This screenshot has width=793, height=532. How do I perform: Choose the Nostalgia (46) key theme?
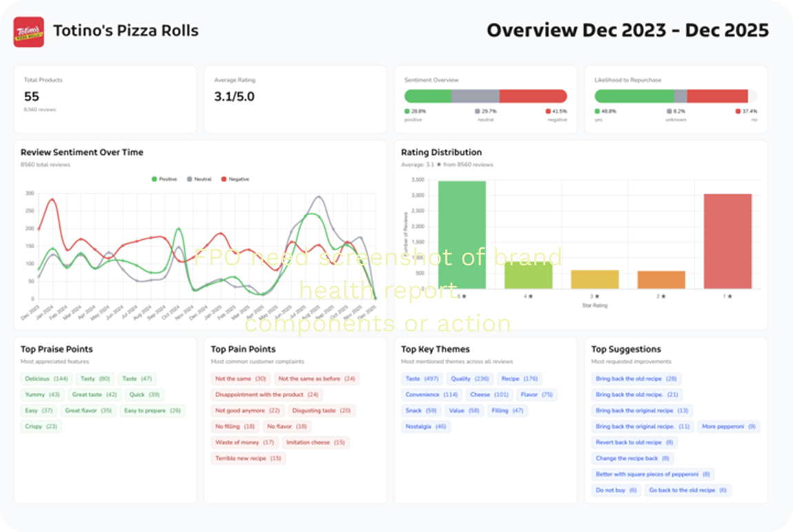click(426, 427)
